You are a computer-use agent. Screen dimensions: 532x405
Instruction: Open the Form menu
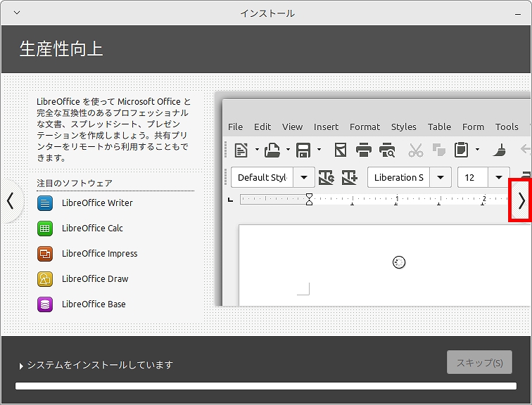pos(473,127)
